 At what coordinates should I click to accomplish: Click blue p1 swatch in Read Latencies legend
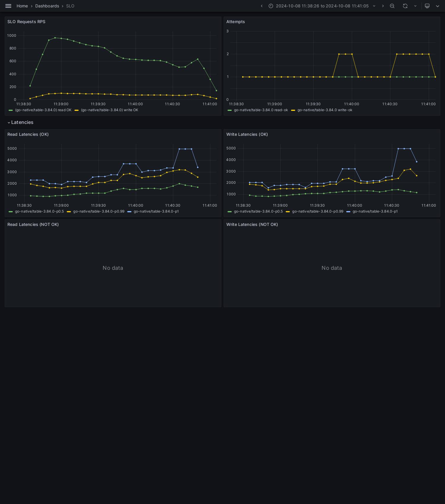(x=129, y=212)
